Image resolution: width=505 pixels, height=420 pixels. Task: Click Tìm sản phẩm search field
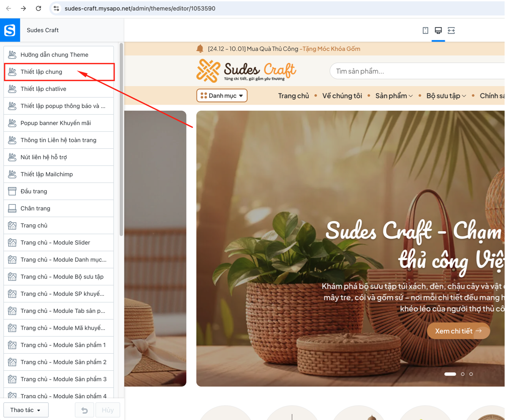coord(417,71)
